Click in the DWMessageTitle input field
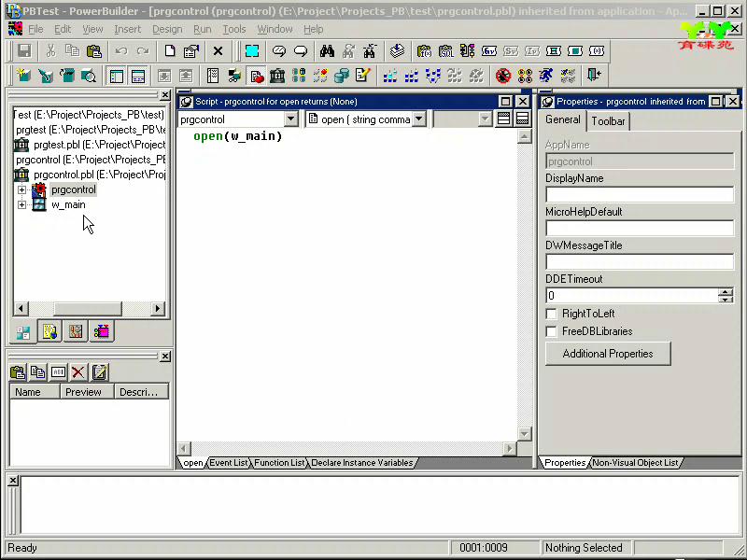Viewport: 747px width, 560px height. pyautogui.click(x=640, y=262)
